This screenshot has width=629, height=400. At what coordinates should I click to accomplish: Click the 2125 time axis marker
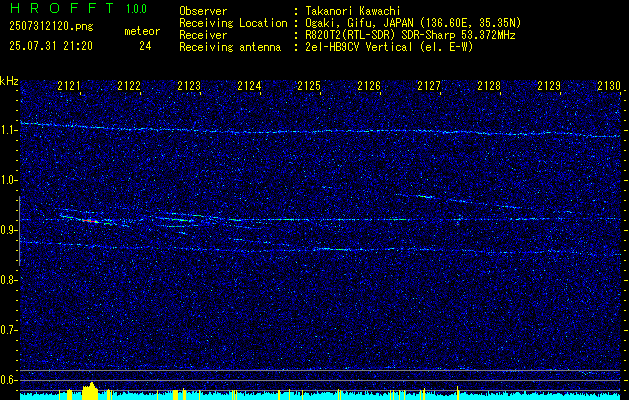pyautogui.click(x=309, y=85)
